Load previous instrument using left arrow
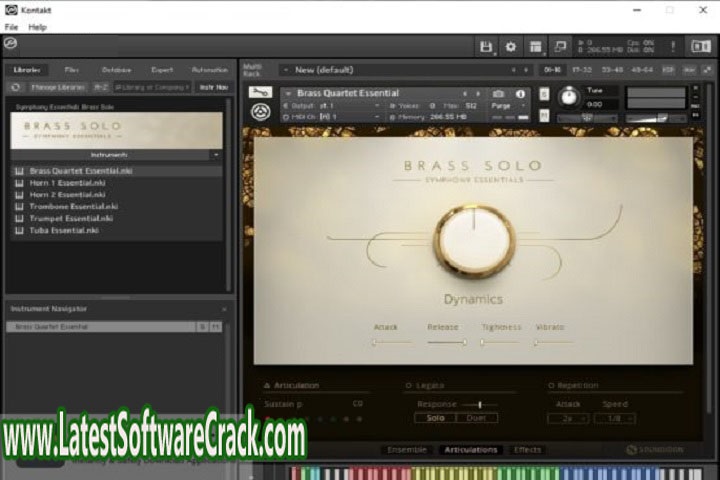 pyautogui.click(x=465, y=94)
